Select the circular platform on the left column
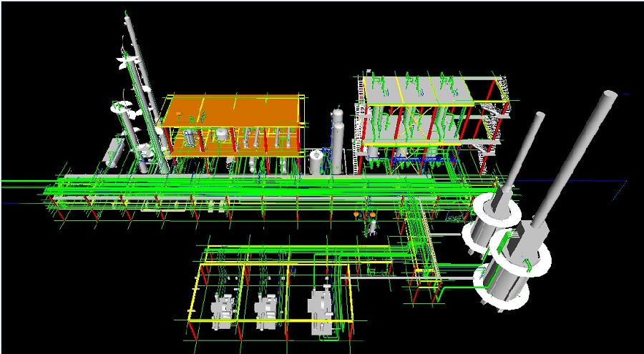Viewport: 644px width, 354px height. (x=122, y=109)
